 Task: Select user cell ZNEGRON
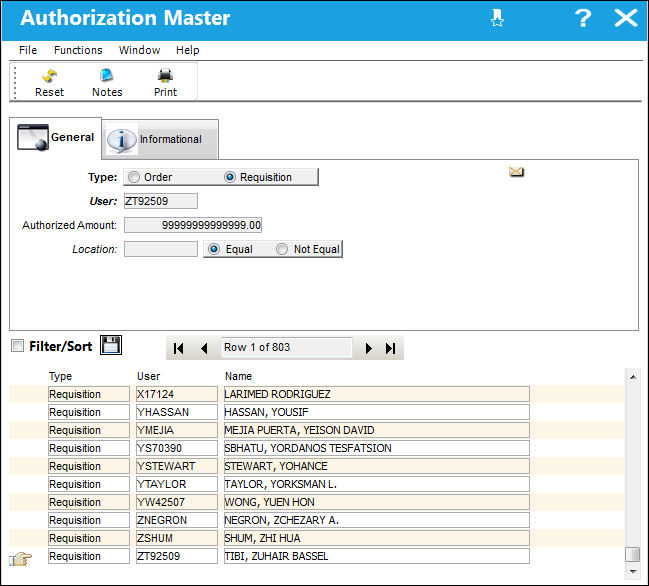[177, 520]
